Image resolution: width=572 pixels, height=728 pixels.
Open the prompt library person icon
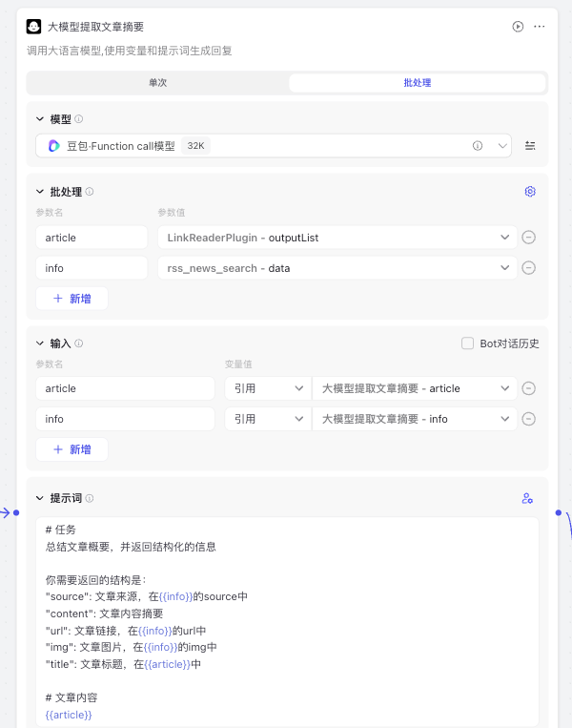pos(527,498)
